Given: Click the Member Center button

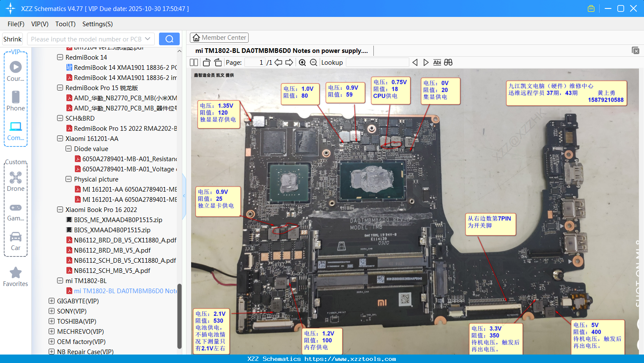Looking at the screenshot, I should [219, 38].
